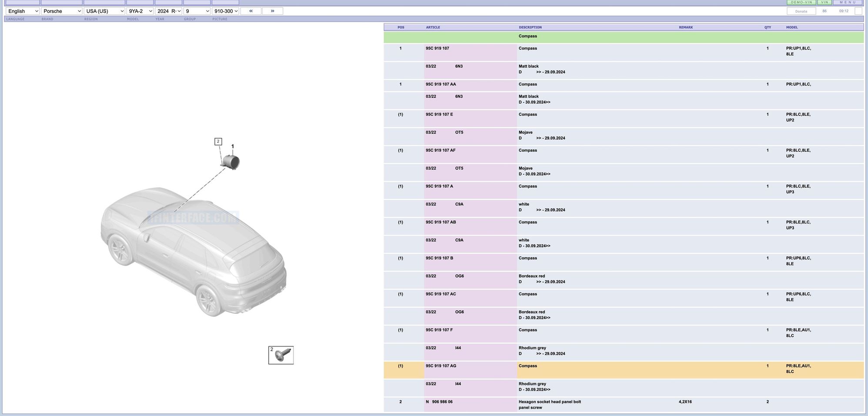Click the screw thumbnail labeled 2

(281, 355)
